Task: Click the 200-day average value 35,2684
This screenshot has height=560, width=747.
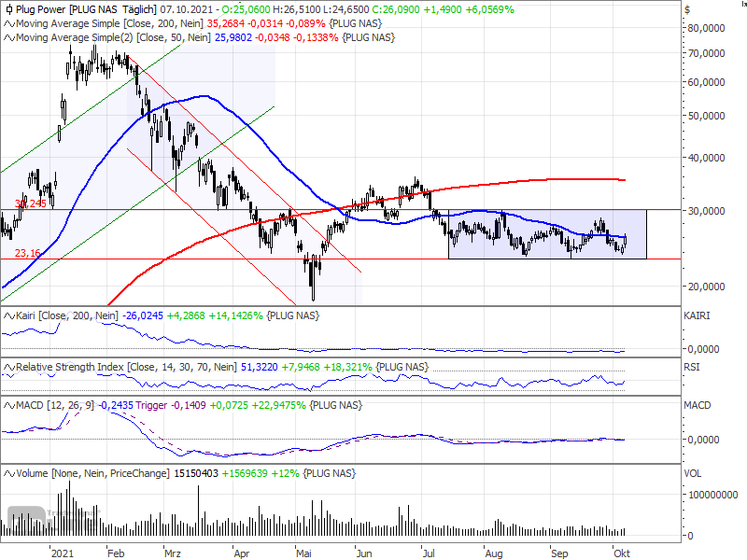Action: (227, 23)
